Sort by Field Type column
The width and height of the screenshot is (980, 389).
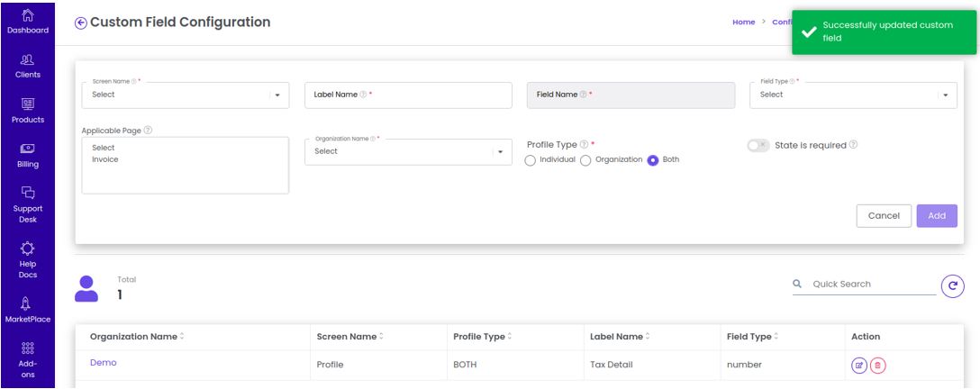point(752,337)
